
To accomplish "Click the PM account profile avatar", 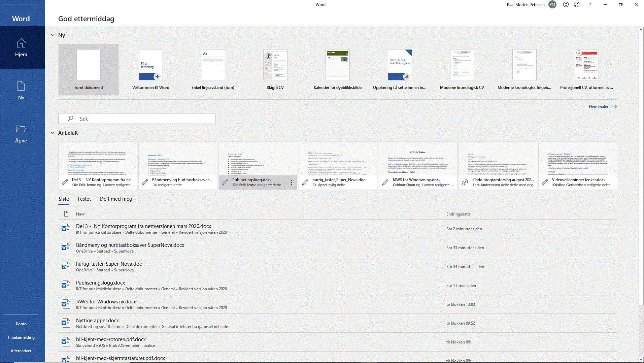I will click(x=552, y=5).
